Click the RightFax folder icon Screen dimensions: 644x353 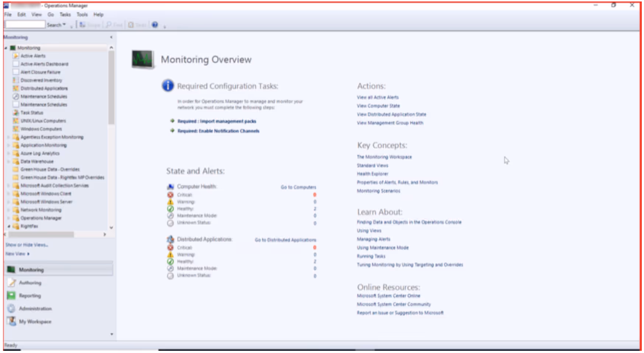(16, 226)
